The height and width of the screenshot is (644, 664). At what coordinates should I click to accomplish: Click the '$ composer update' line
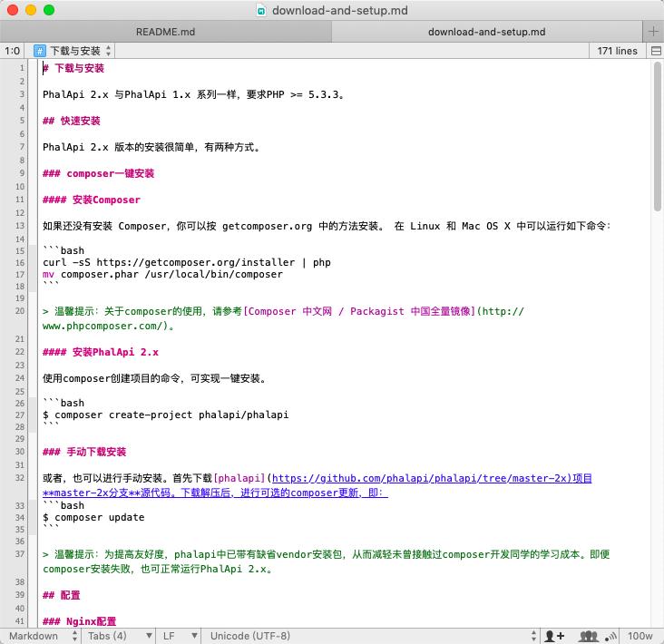(x=93, y=517)
